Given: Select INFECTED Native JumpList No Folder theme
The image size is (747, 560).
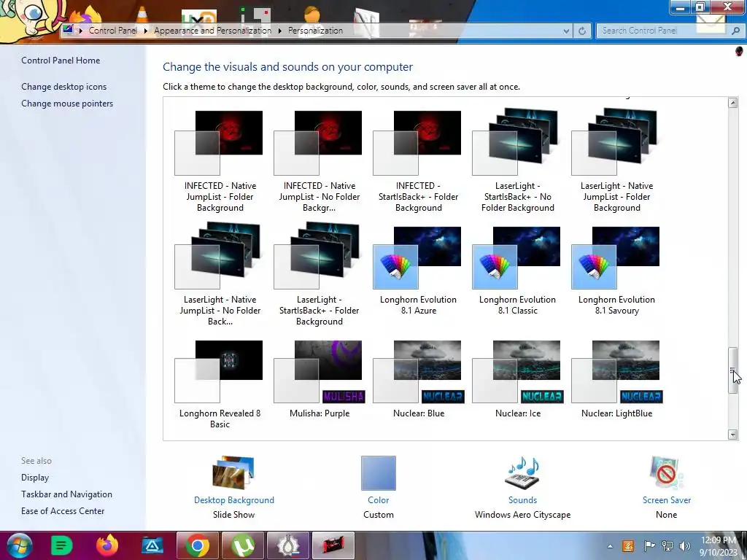Looking at the screenshot, I should (x=320, y=161).
